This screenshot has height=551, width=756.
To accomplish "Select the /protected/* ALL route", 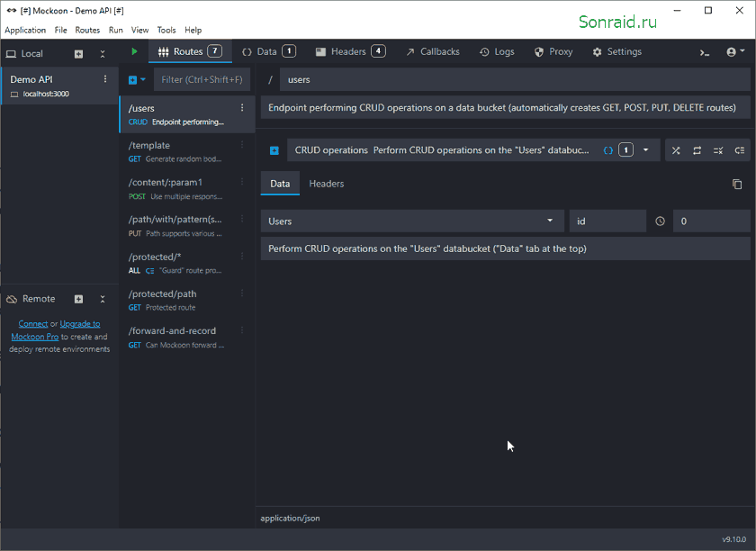I will click(187, 263).
